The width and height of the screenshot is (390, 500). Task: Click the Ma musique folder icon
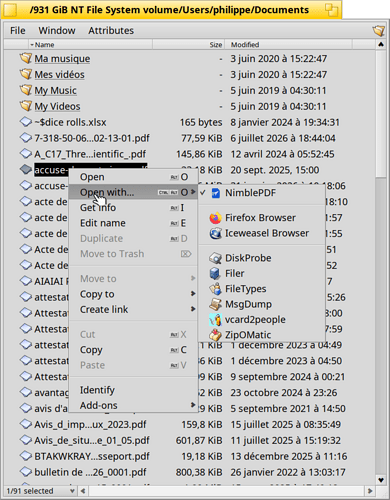coord(26,58)
